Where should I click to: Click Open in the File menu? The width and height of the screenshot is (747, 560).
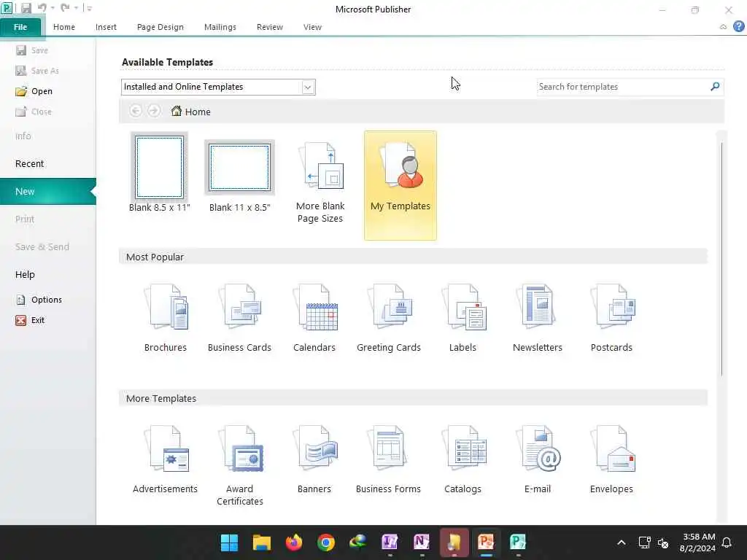(34, 91)
